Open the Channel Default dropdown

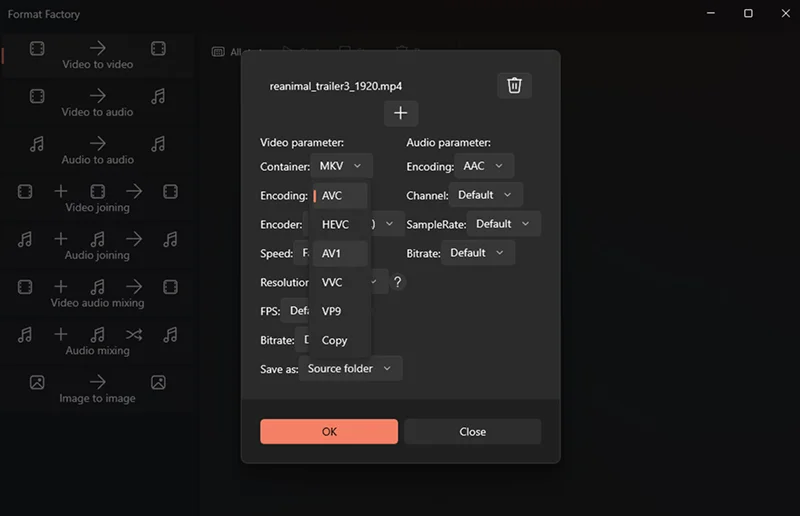[486, 195]
